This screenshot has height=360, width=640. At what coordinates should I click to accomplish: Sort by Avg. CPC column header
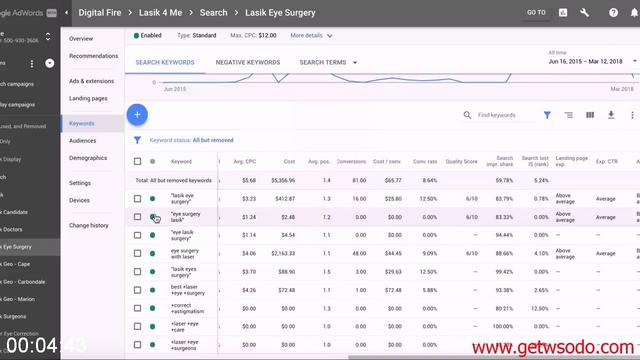244,162
